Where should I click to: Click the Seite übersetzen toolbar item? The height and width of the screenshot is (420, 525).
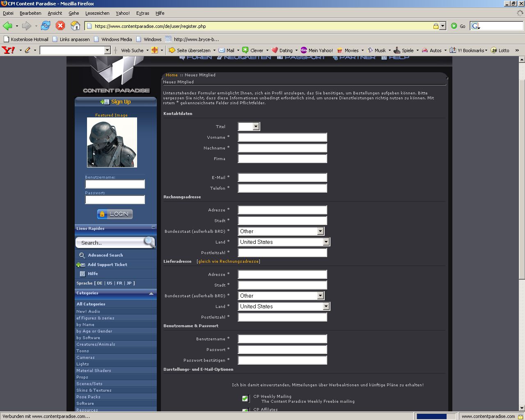tap(190, 50)
